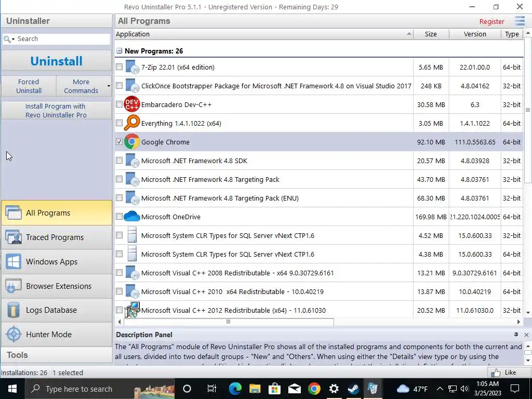This screenshot has height=399, width=532.
Task: Click the Embarcadero Dev-C++ icon
Action: (132, 104)
